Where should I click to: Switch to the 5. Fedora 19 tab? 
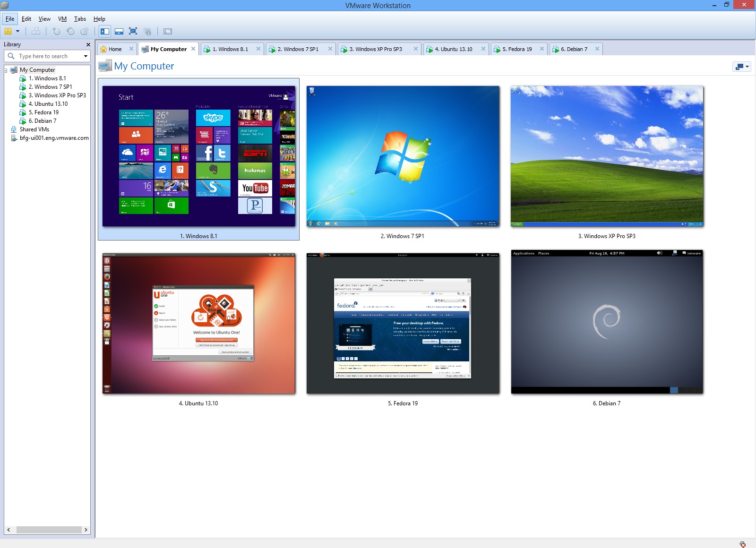(516, 49)
